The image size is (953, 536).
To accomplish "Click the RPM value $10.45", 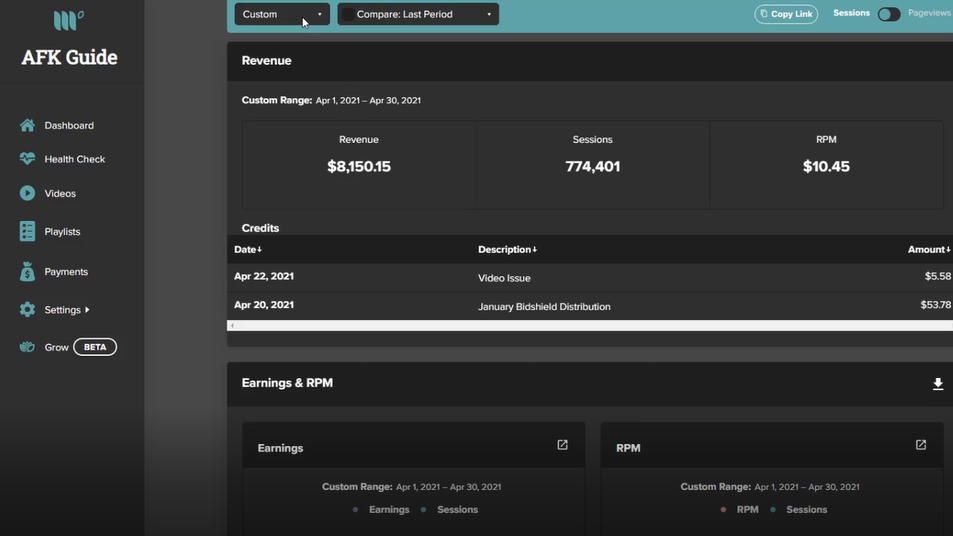I will pos(826,167).
